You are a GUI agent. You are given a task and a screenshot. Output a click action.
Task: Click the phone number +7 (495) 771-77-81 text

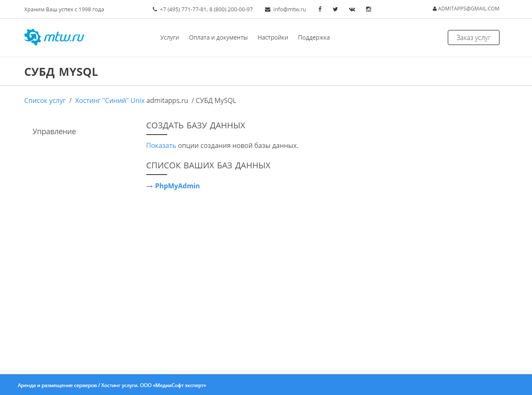tap(184, 9)
